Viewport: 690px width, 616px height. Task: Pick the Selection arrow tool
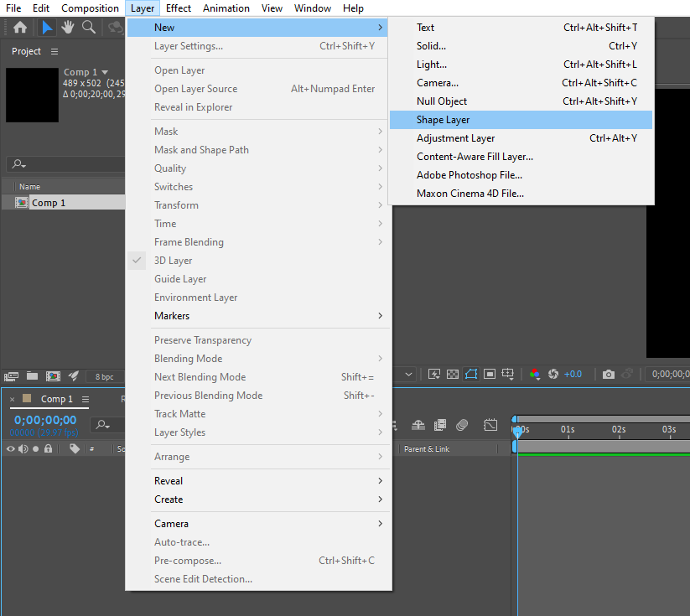pos(47,28)
